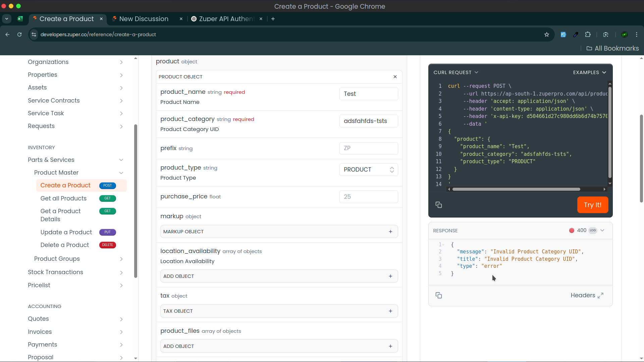The width and height of the screenshot is (644, 362).
Task: Bookmark this page with star icon
Action: tap(547, 35)
